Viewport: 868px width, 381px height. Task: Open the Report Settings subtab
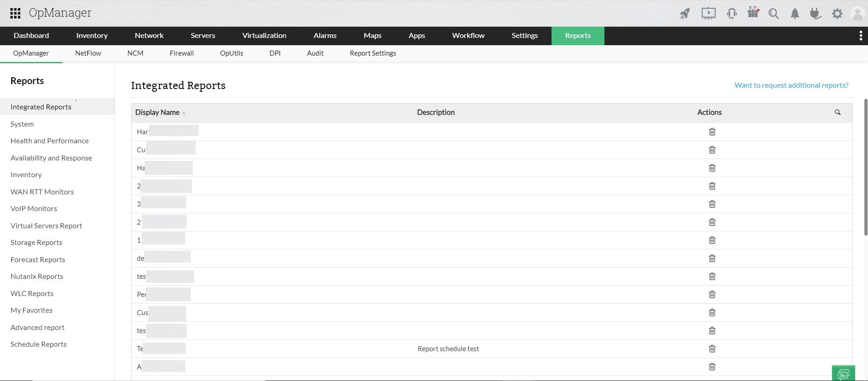[373, 53]
